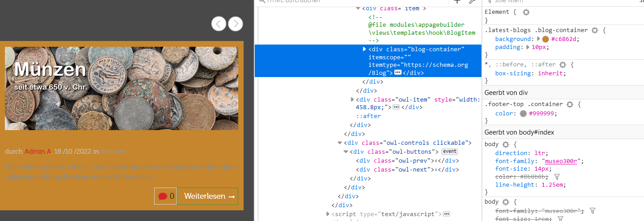Open color picker for #c6862d swatch
This screenshot has width=644, height=221.
(546, 39)
